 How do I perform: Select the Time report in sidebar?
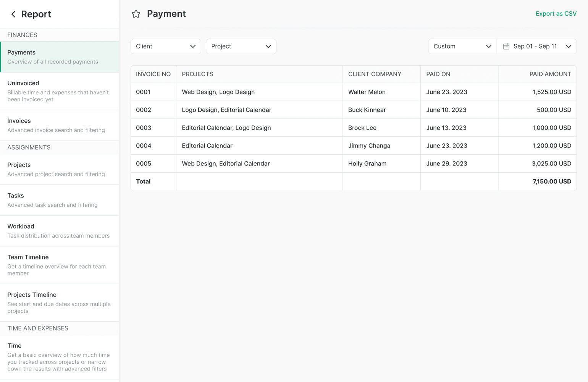pyautogui.click(x=60, y=357)
